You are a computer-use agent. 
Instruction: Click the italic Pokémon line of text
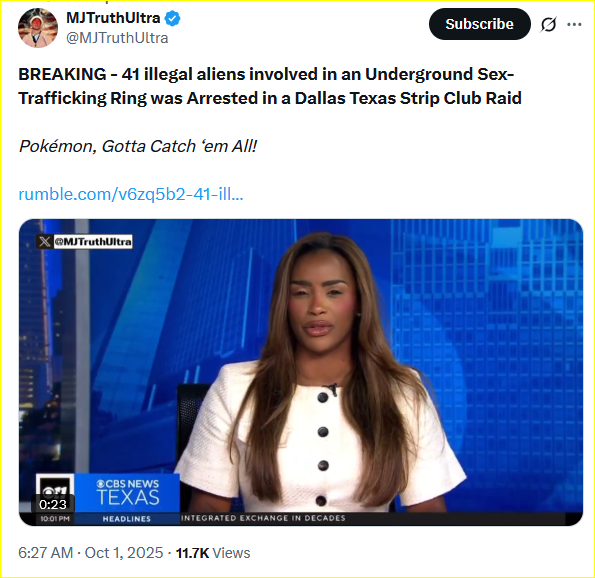138,146
